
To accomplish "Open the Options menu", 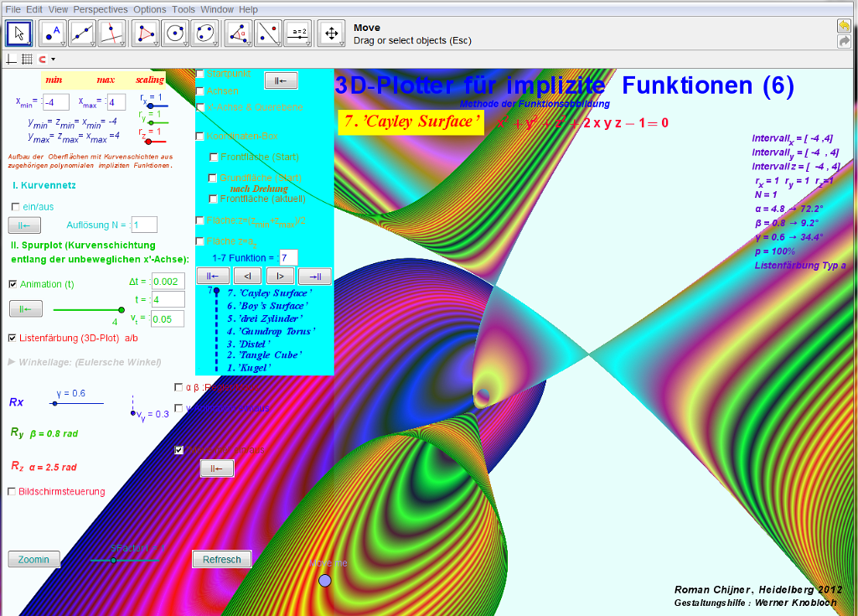I will [150, 9].
